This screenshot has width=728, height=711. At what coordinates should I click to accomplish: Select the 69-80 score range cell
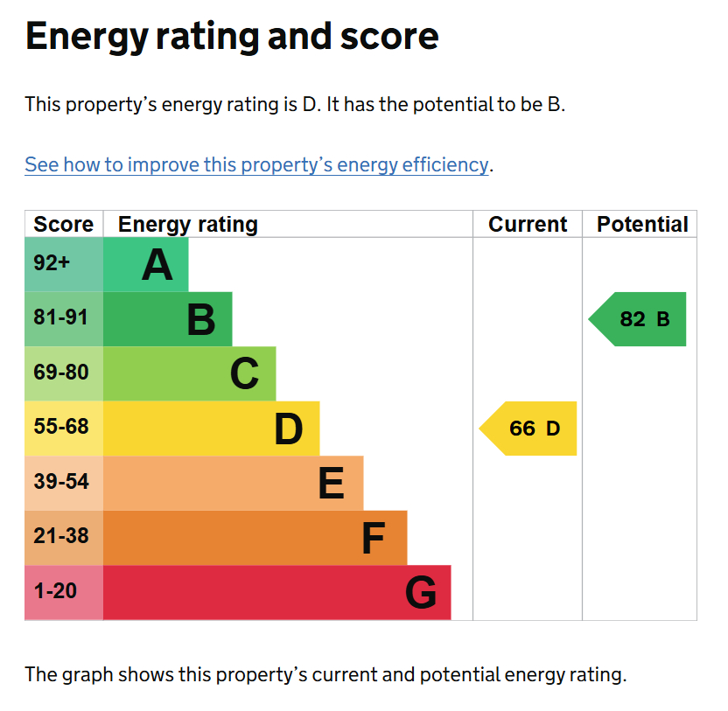(x=64, y=373)
